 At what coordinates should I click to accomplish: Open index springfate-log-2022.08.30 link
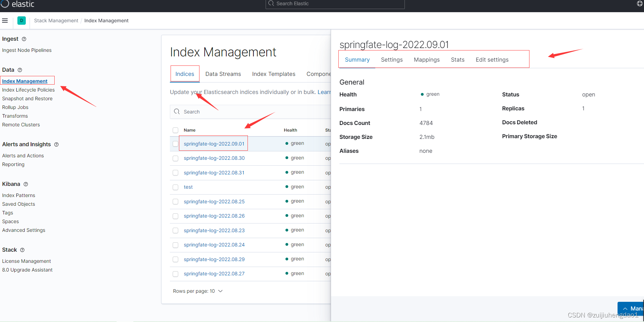coord(214,158)
